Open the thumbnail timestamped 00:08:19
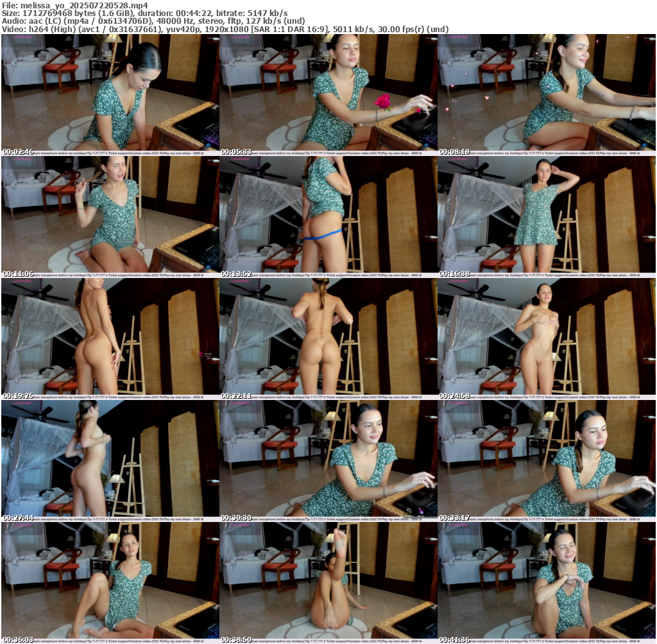Viewport: 657px width, 644px height. click(x=546, y=95)
